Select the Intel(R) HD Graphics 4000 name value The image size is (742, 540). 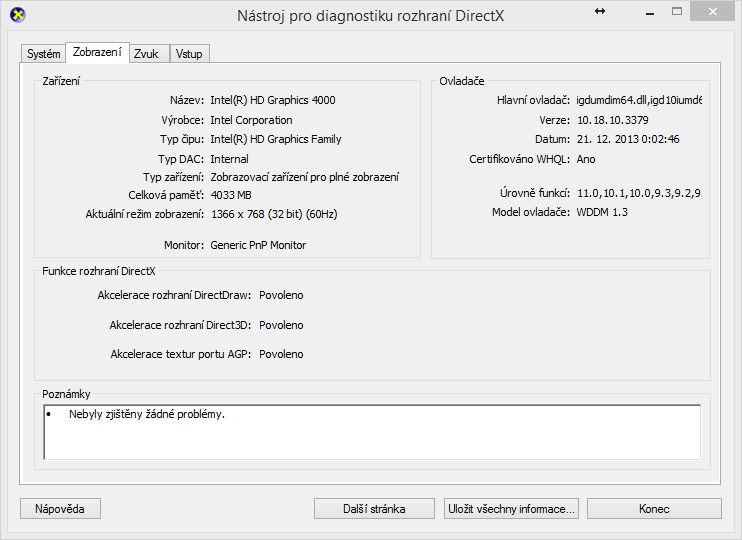(x=273, y=101)
